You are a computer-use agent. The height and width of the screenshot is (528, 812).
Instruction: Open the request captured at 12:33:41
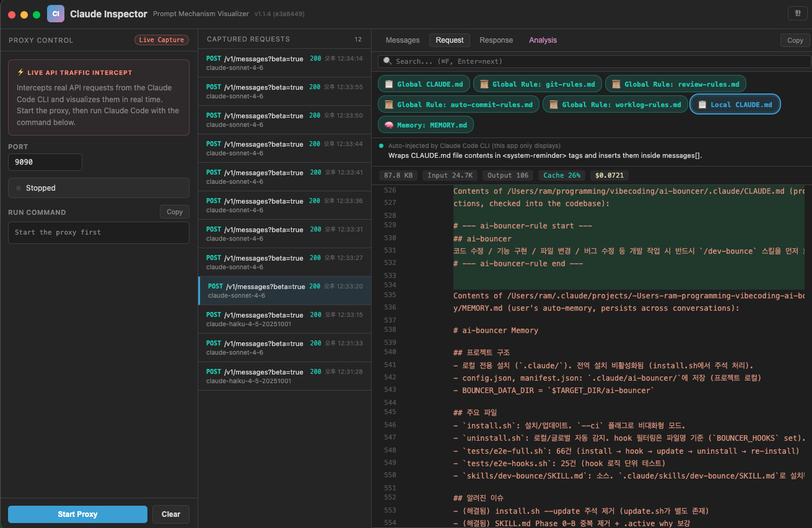click(x=284, y=177)
